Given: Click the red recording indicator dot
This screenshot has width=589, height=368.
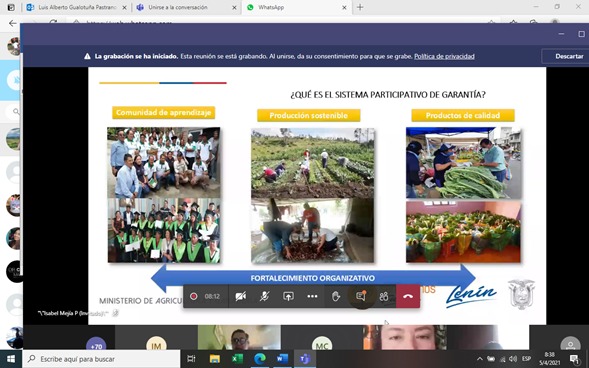Looking at the screenshot, I should pos(193,296).
